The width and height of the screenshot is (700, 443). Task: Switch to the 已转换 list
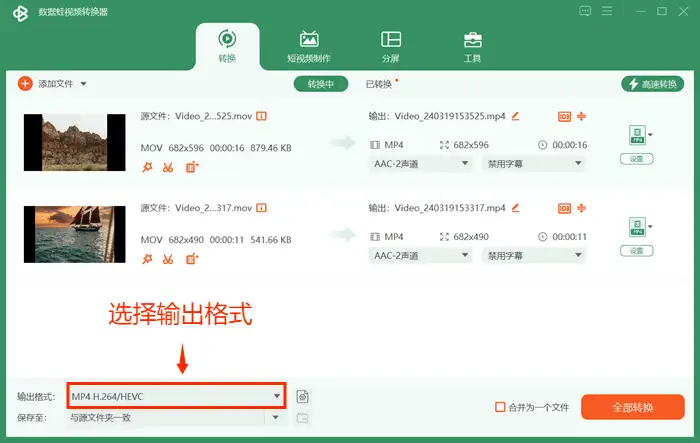pos(379,84)
